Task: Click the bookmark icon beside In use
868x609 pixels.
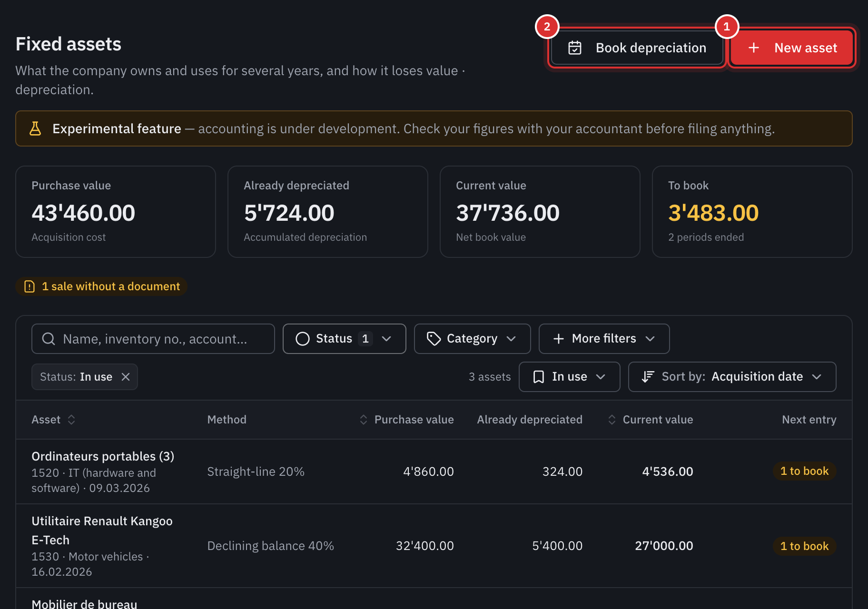Action: (x=539, y=377)
